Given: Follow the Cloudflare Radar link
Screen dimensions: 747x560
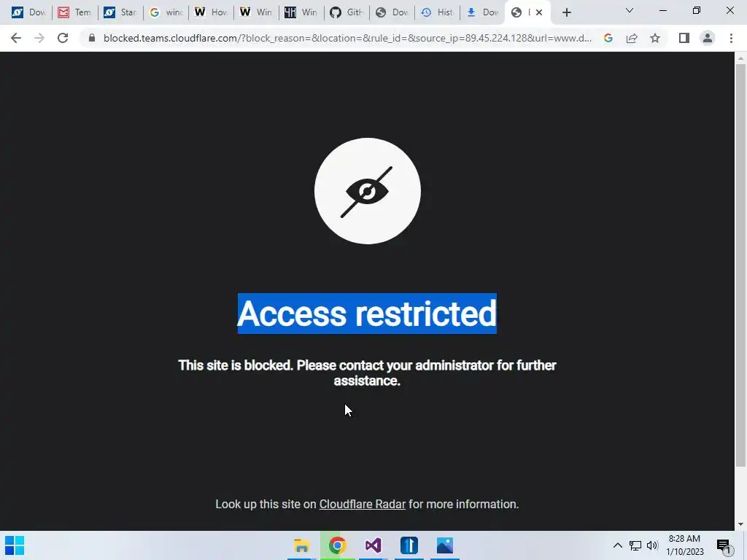Looking at the screenshot, I should (362, 505).
